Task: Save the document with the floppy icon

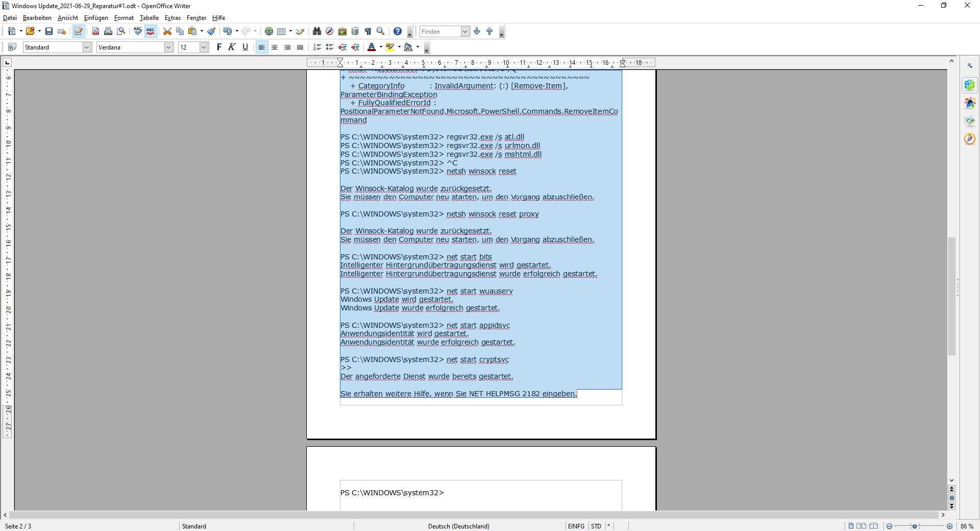Action: point(49,32)
